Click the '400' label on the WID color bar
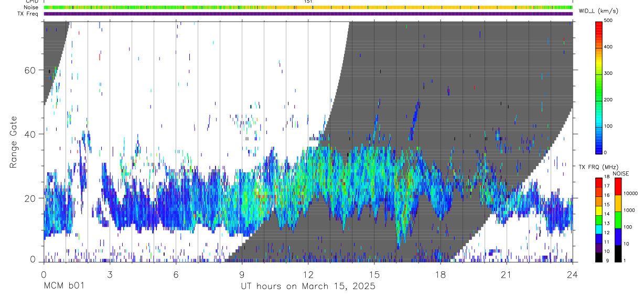Viewport: 644px width, 297px height. 609,47
